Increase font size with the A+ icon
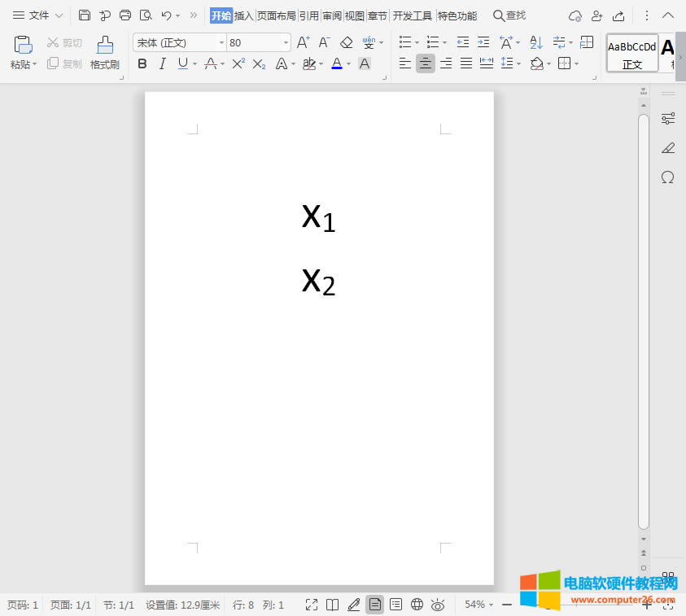The image size is (686, 616). (303, 42)
